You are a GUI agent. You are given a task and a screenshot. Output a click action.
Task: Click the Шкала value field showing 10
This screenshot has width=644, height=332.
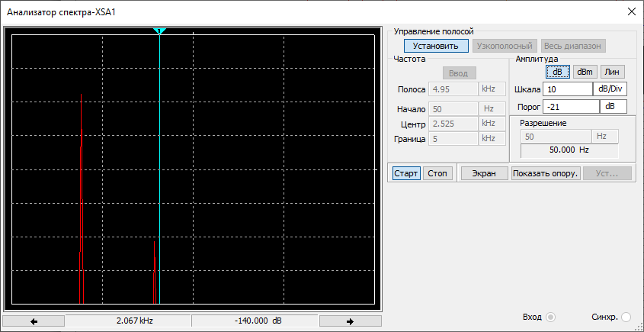pyautogui.click(x=567, y=89)
